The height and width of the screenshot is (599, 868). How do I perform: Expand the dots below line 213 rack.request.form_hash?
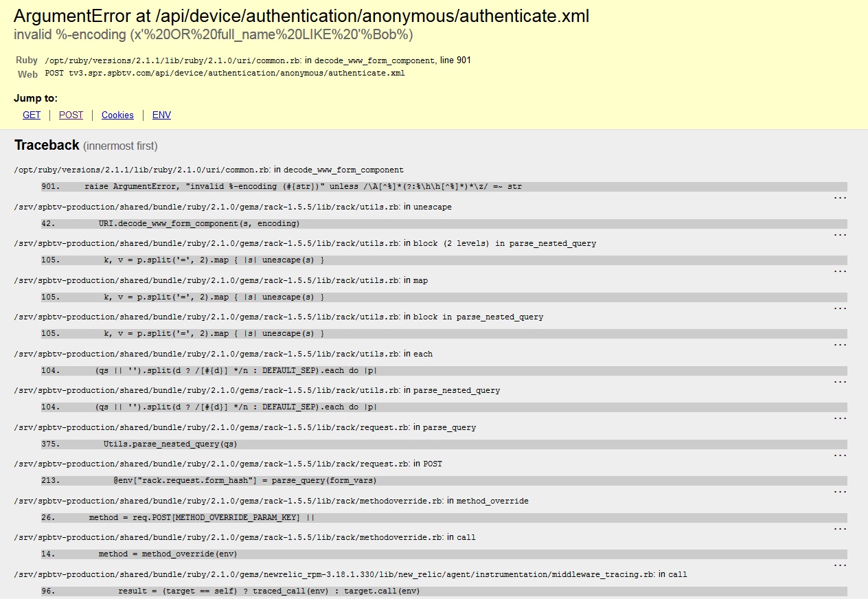click(840, 491)
